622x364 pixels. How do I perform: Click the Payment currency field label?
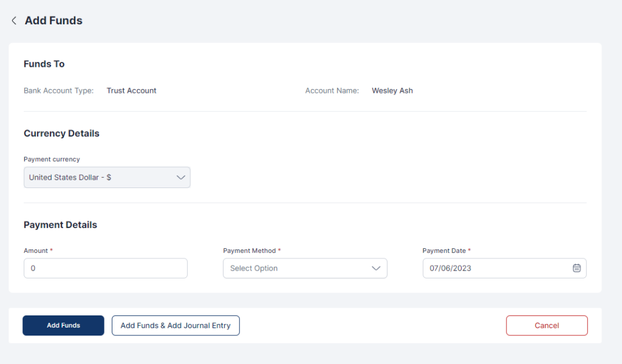click(x=52, y=159)
